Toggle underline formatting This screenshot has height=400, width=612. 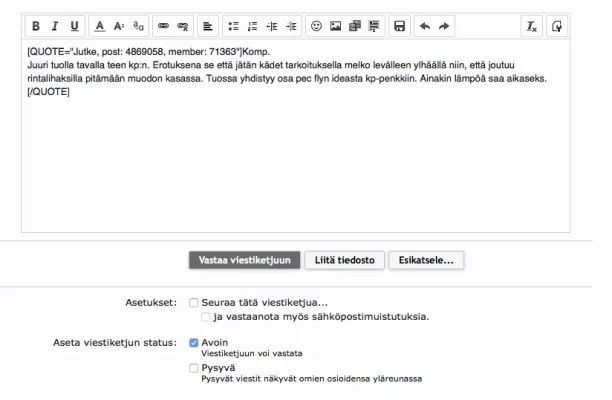coord(74,26)
